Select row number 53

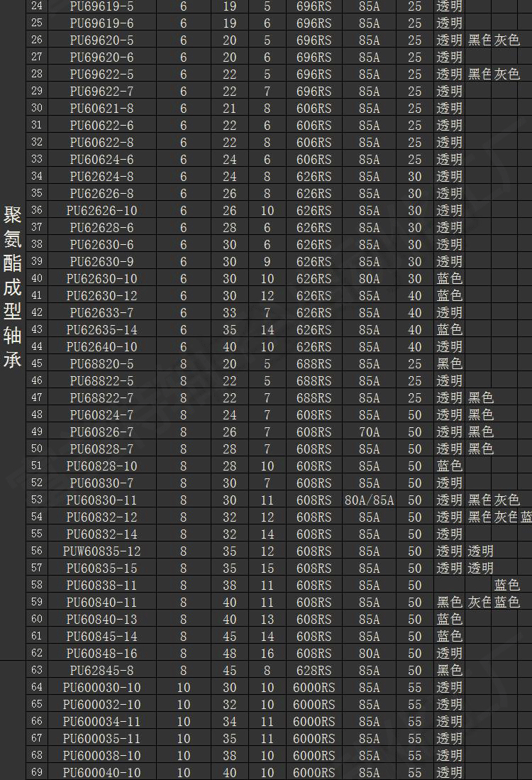[37, 500]
